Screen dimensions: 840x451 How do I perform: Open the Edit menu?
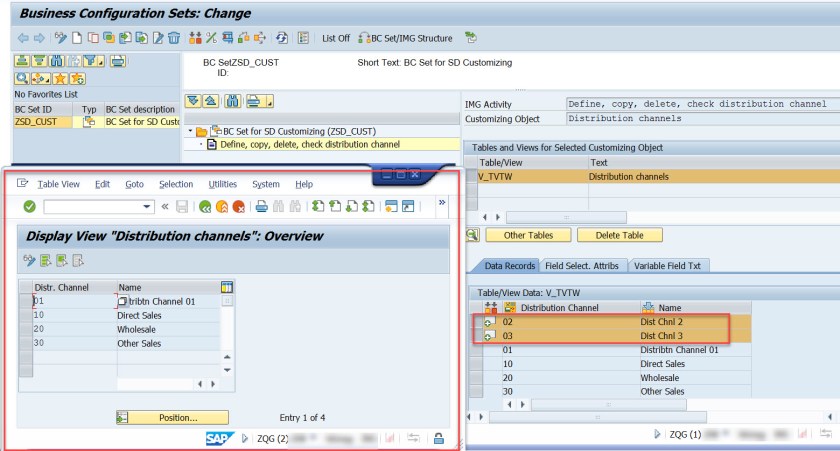102,184
